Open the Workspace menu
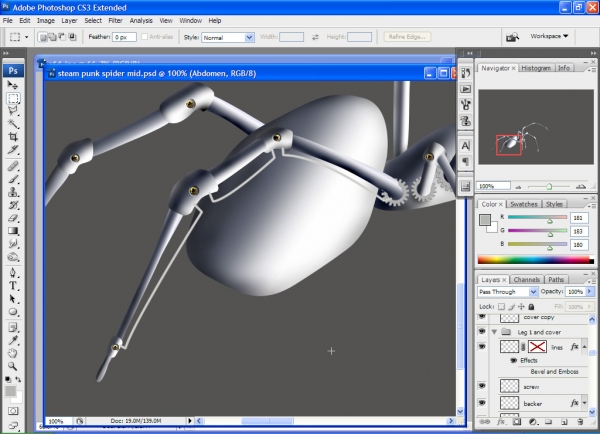This screenshot has width=600, height=434. (549, 36)
